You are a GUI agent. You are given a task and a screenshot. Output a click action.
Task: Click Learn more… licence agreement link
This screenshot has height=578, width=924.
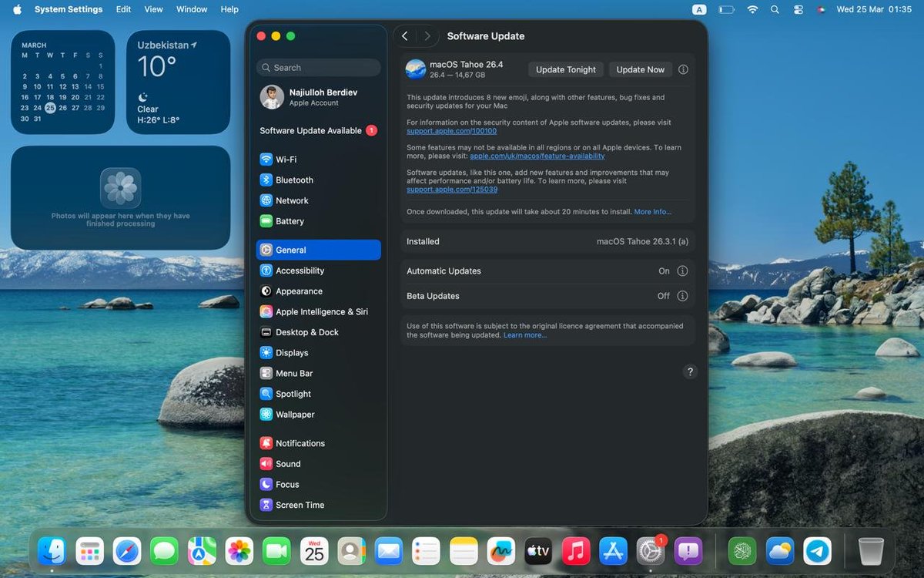click(525, 335)
